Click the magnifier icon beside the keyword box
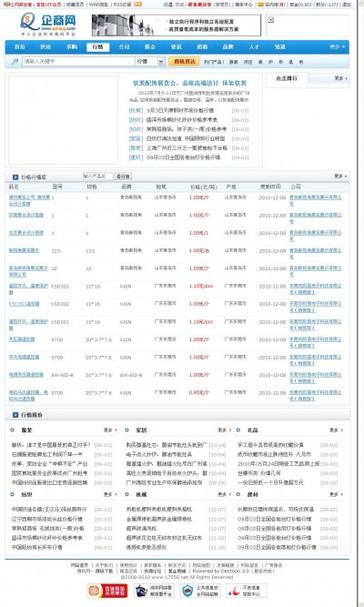 click(x=15, y=61)
